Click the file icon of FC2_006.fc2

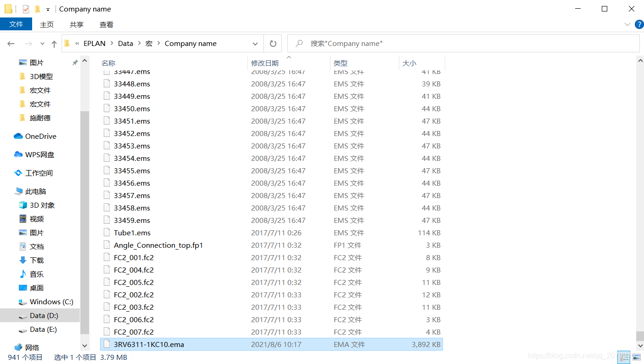[106, 319]
